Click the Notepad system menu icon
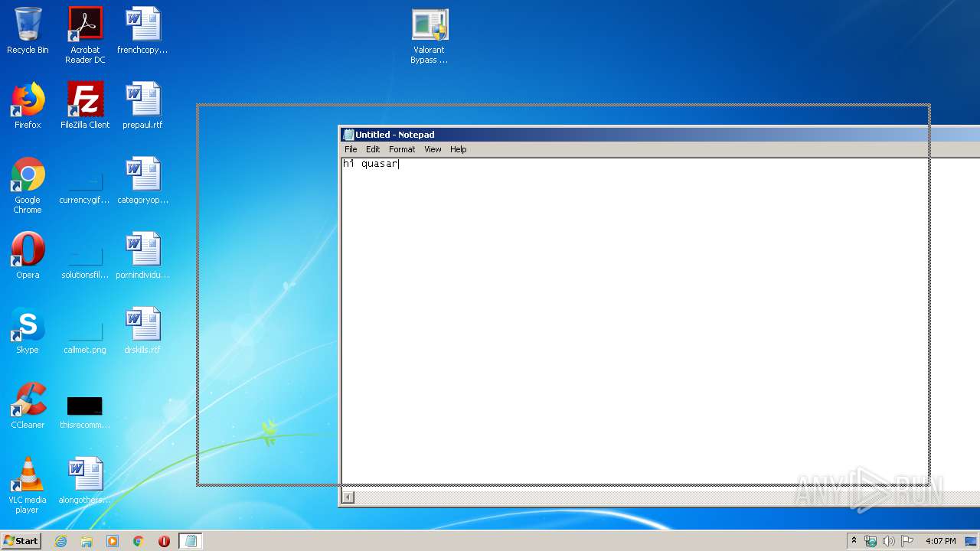The image size is (980, 551). click(x=348, y=135)
